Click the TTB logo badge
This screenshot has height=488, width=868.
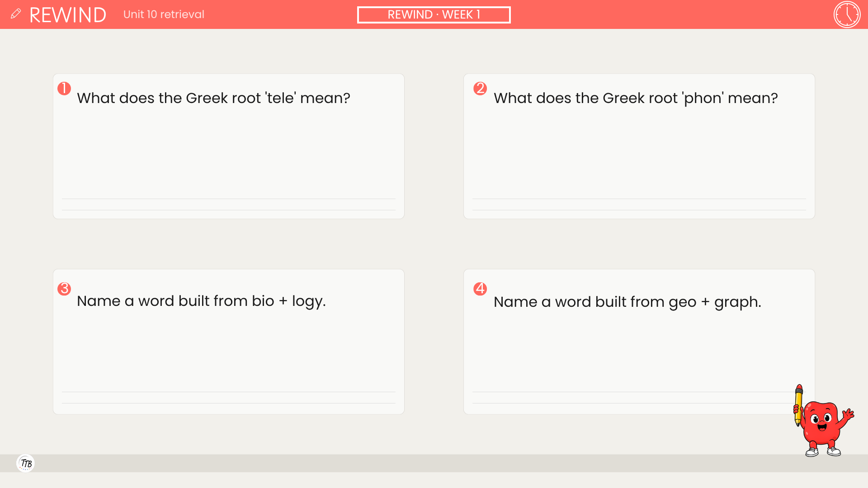[x=25, y=463]
